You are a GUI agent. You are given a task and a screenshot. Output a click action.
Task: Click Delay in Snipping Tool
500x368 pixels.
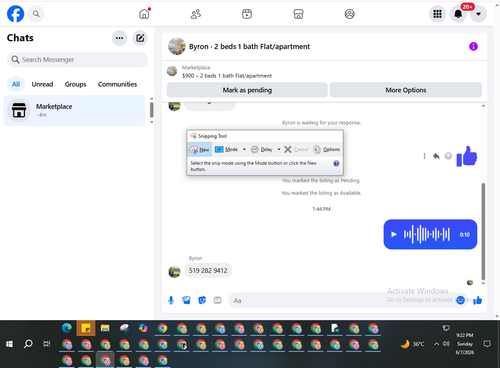click(262, 149)
